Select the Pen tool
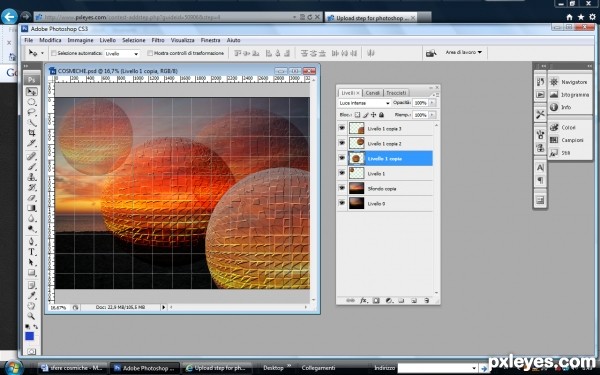This screenshot has height=375, width=600. [31, 241]
